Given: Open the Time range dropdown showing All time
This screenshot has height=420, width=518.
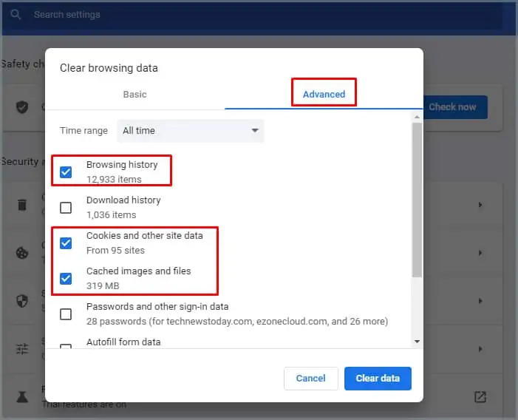Looking at the screenshot, I should 191,131.
